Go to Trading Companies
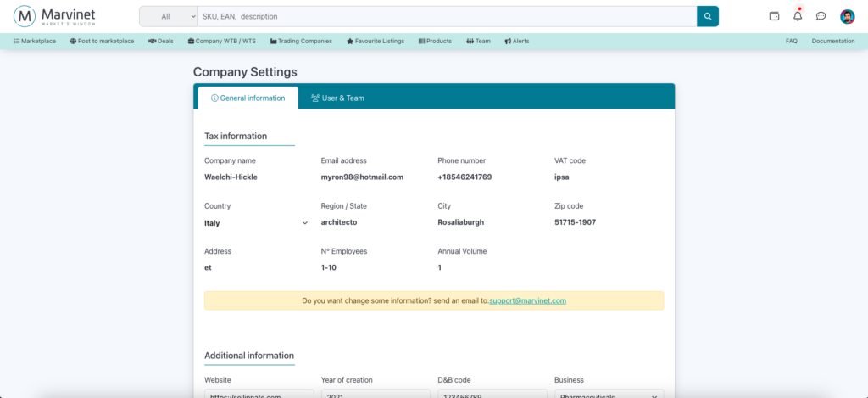Screen dimensions: 868x398 click(301, 41)
